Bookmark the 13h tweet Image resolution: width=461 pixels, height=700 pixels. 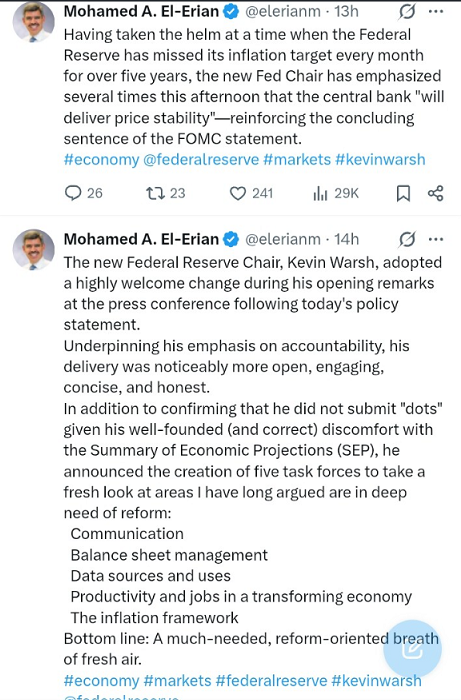point(403,193)
